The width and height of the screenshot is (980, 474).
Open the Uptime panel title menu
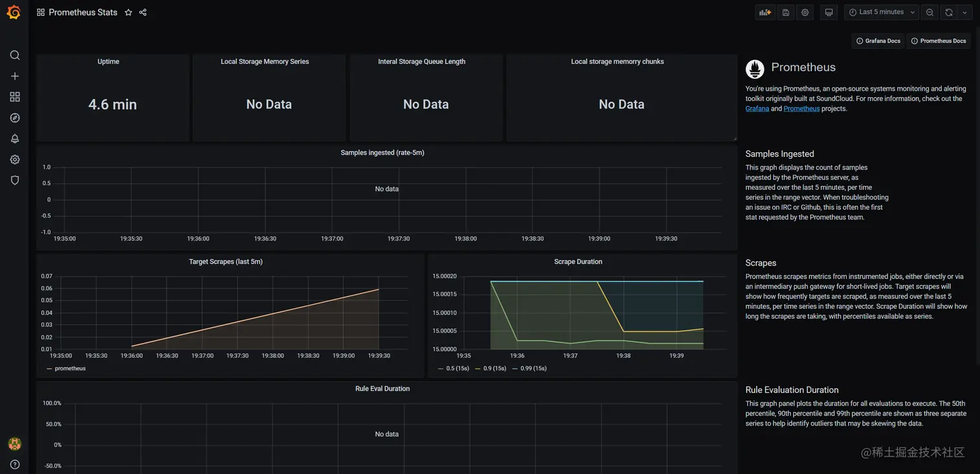click(x=108, y=62)
